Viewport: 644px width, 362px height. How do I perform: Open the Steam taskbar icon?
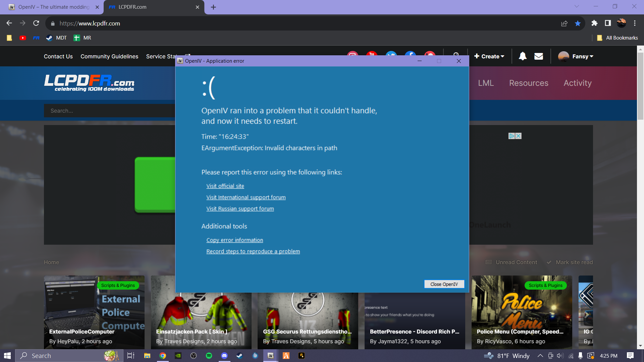239,356
